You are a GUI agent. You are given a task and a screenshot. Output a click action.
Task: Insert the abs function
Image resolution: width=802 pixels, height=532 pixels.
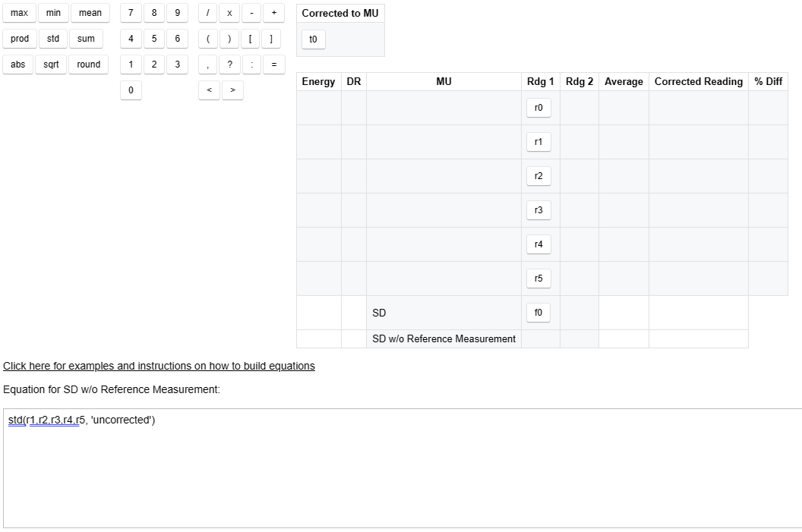[17, 65]
